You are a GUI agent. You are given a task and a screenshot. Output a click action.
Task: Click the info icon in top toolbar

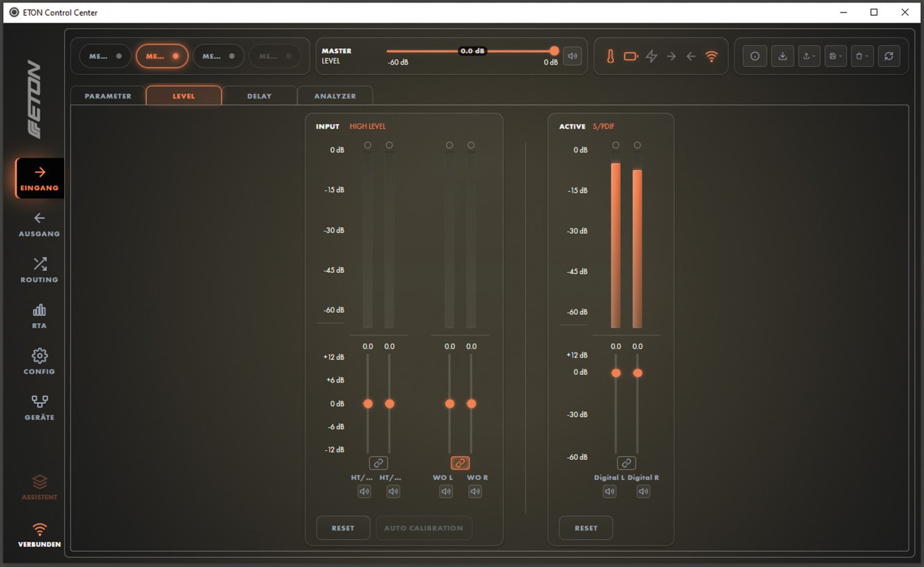tap(755, 56)
